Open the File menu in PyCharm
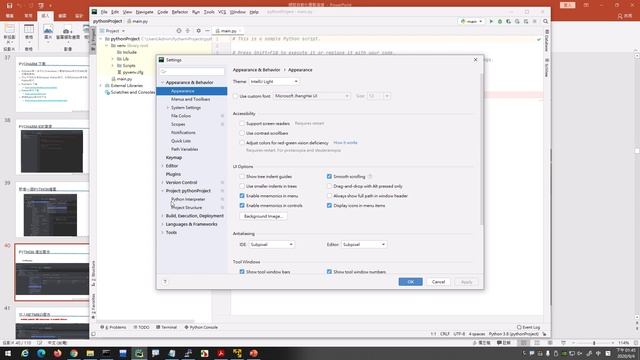The width and height of the screenshot is (640, 360). pyautogui.click(x=104, y=12)
